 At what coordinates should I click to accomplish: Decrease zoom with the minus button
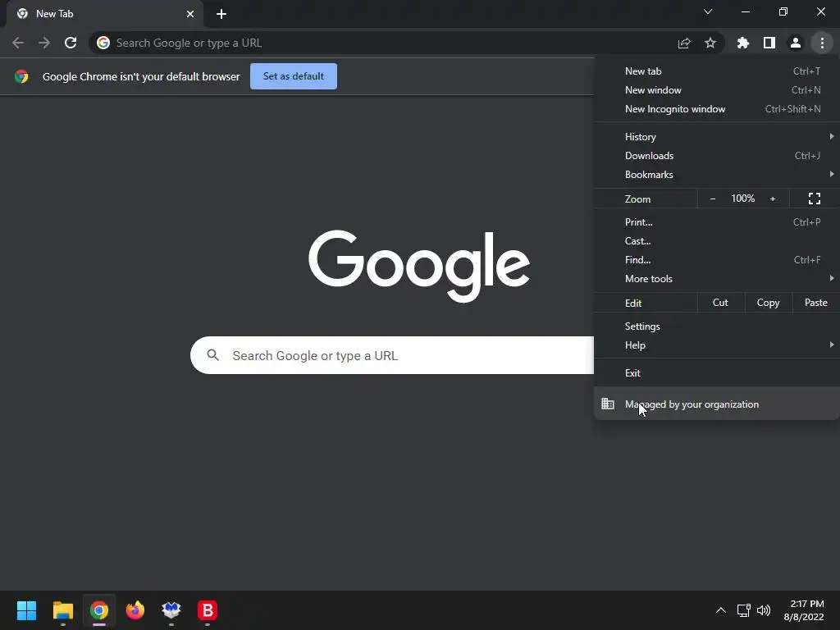tap(713, 199)
